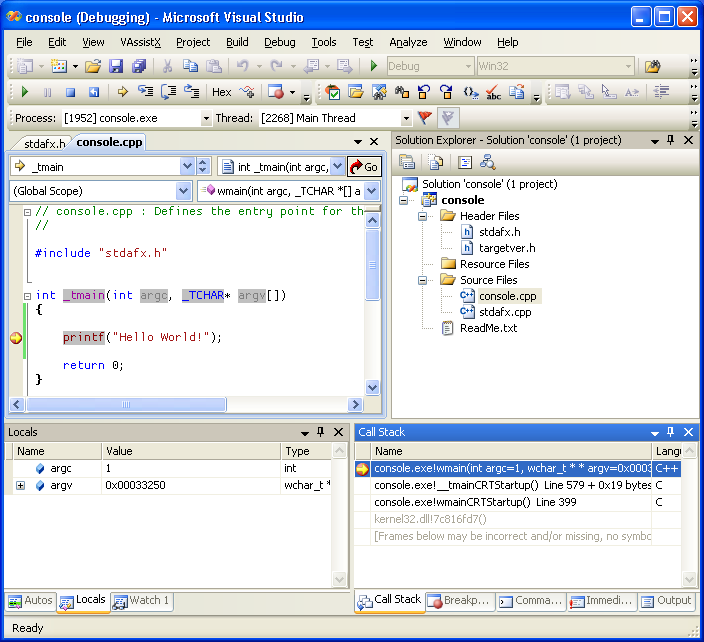This screenshot has width=704, height=642.
Task: Switch to the stdafx.h tab
Action: click(x=44, y=144)
